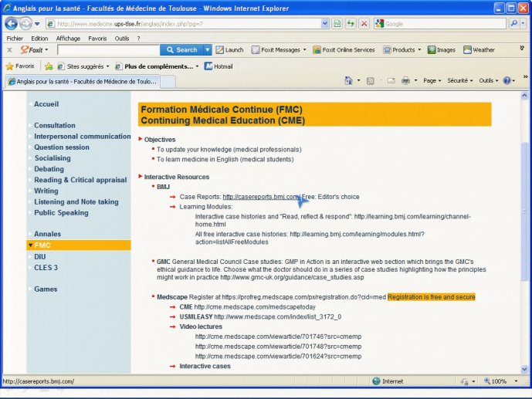Screen dimensions: 532x399
Task: Click the Foxit Launch icon
Action: [x=229, y=50]
